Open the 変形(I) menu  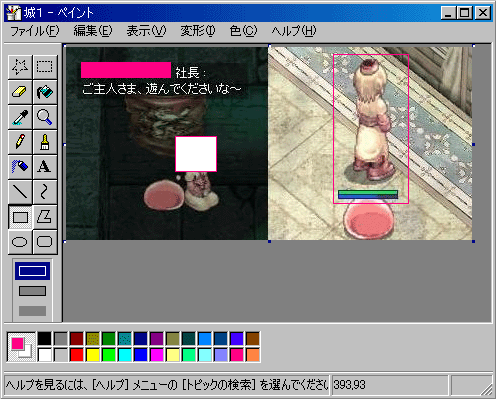tap(198, 31)
